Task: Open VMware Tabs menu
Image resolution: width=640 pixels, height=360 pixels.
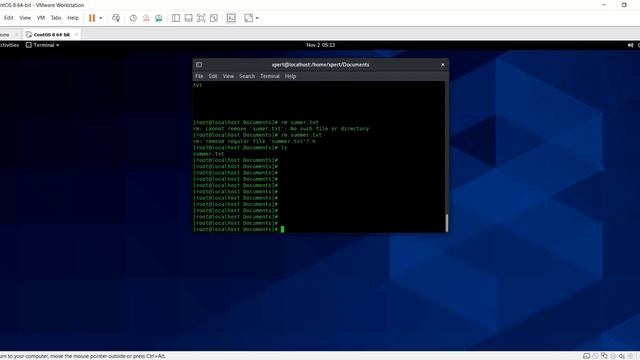Action: [56, 18]
